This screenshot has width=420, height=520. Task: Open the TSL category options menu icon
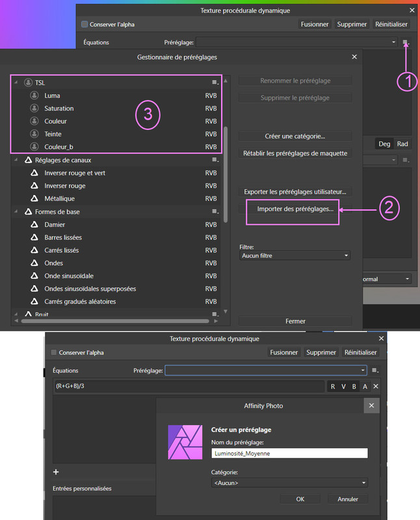(215, 83)
